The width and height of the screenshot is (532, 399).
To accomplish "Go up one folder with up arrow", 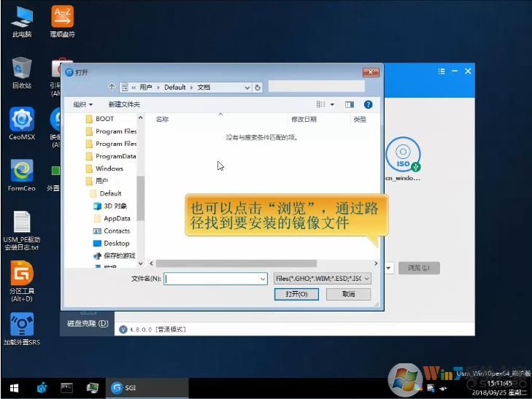I will pos(111,87).
